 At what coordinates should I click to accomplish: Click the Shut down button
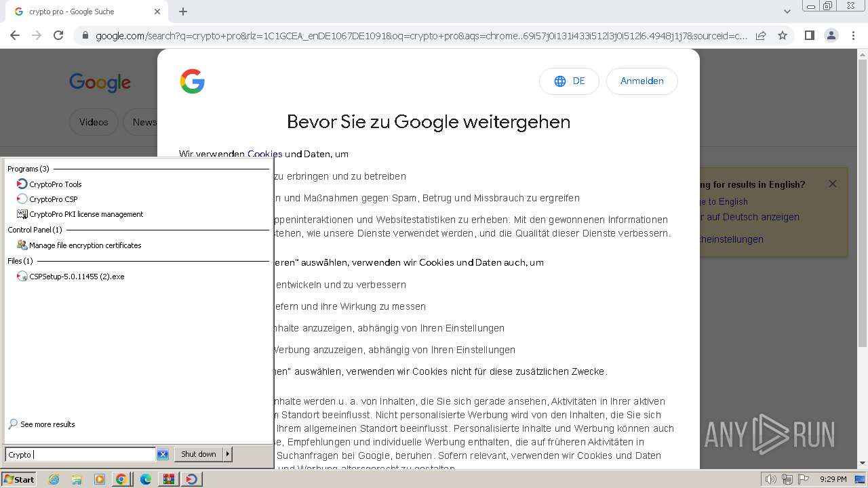(x=199, y=454)
